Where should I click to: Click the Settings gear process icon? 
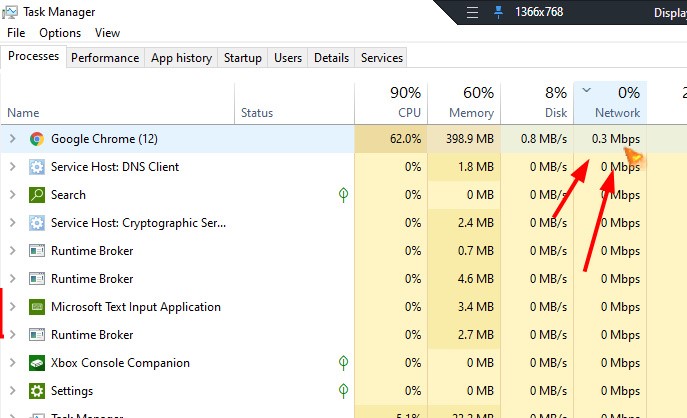click(37, 391)
